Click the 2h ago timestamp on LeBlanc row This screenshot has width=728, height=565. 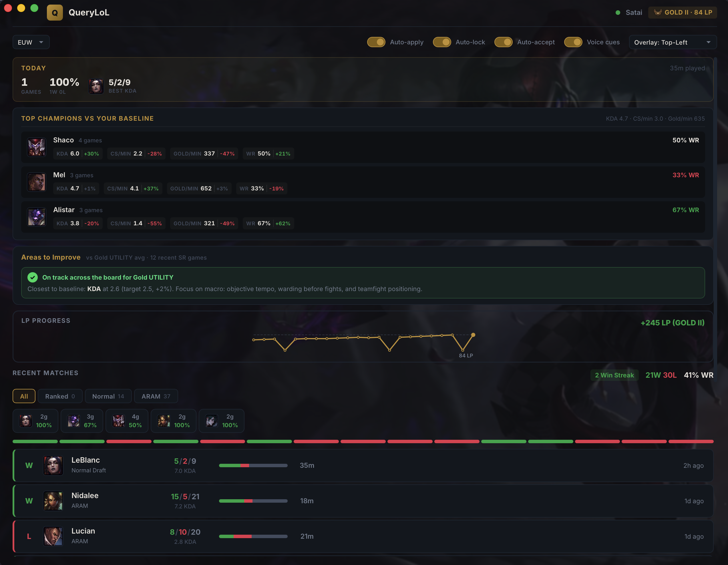coord(693,465)
